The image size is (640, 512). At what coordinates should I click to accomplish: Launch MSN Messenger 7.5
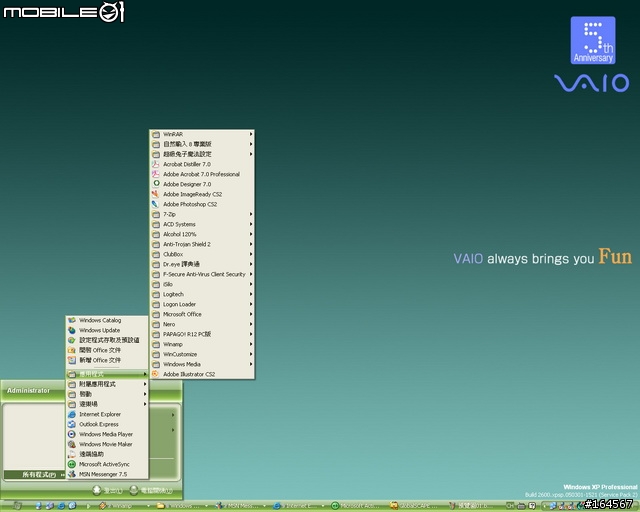tap(107, 474)
